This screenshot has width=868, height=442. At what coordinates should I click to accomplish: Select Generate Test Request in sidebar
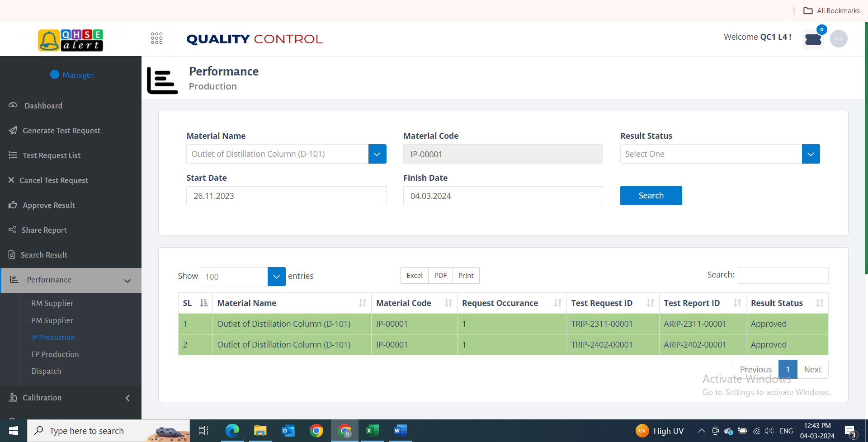pyautogui.click(x=61, y=130)
